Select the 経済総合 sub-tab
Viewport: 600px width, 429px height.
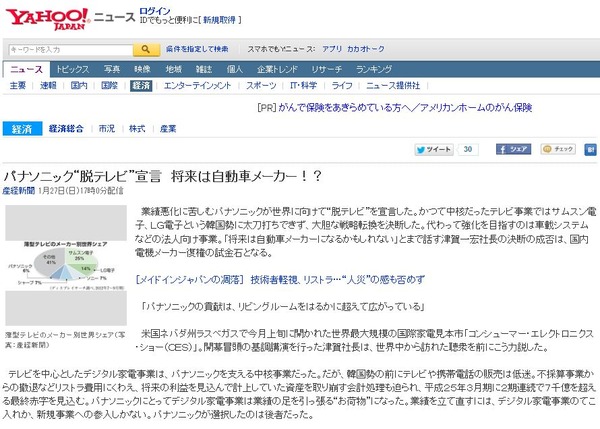66,129
